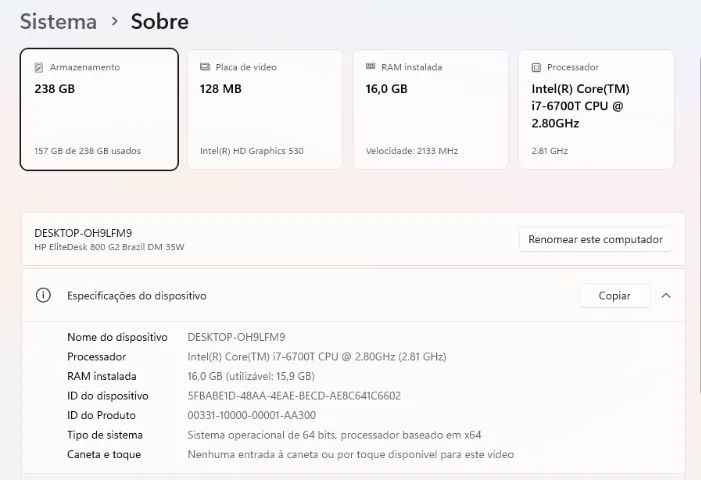Click the i7-6700T CPU @ 2.80GHz (2.81 GHz) value
Viewport: 701px width, 480px height.
pyautogui.click(x=317, y=357)
